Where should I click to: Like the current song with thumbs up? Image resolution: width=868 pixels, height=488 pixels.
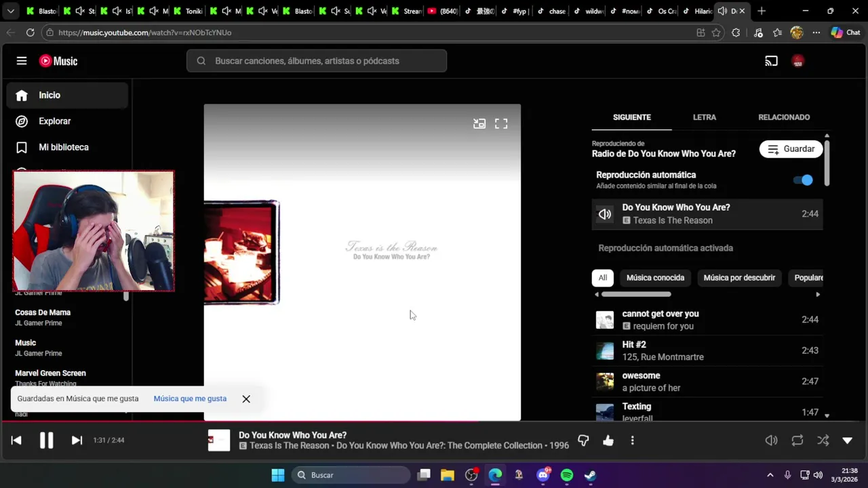click(x=608, y=441)
